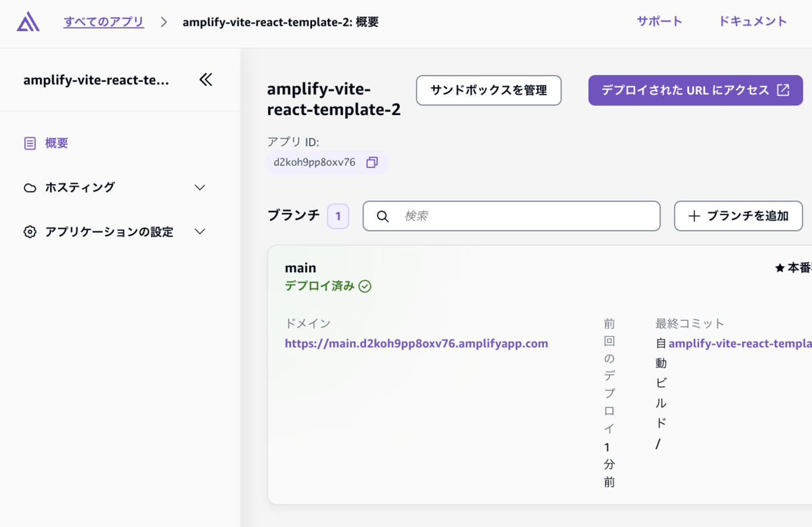Click the ブランチを追加 button

click(x=738, y=216)
